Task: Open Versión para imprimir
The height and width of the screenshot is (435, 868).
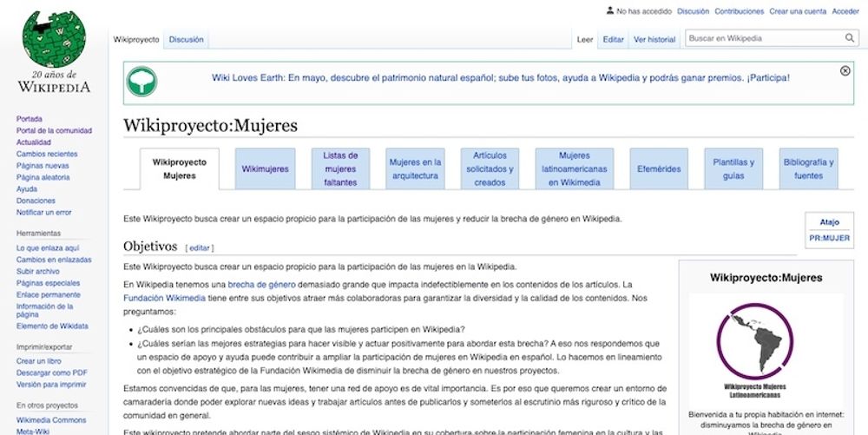Action: tap(51, 384)
